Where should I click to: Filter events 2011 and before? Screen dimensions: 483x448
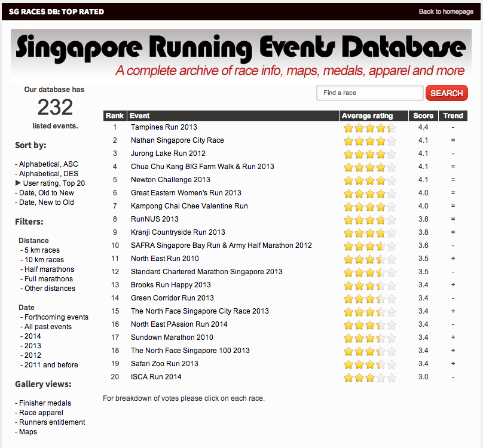51,364
